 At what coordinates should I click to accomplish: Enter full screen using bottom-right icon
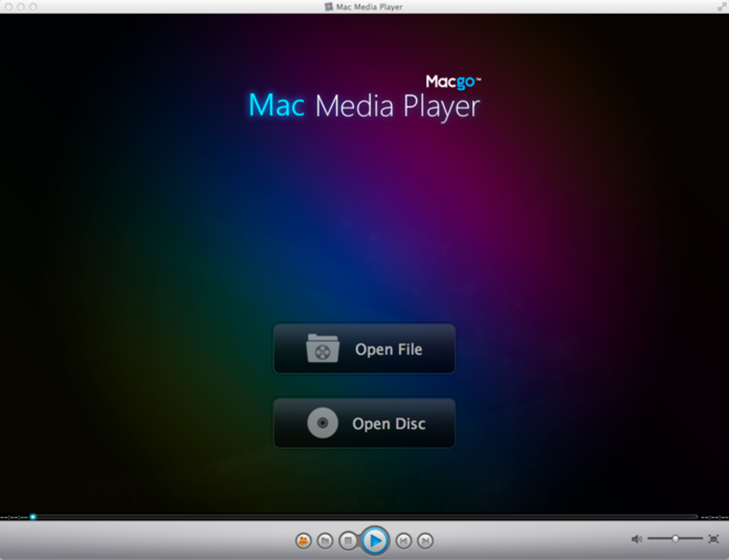(713, 539)
